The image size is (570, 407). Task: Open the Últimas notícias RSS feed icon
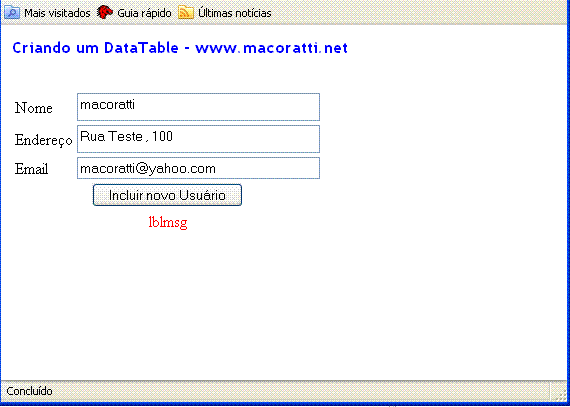click(x=186, y=13)
